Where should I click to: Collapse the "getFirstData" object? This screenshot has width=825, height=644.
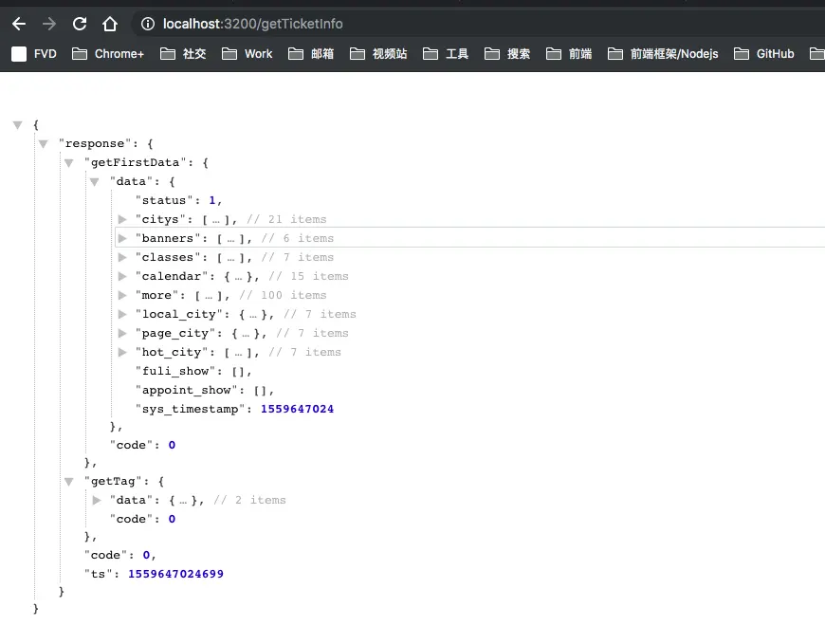tap(69, 163)
